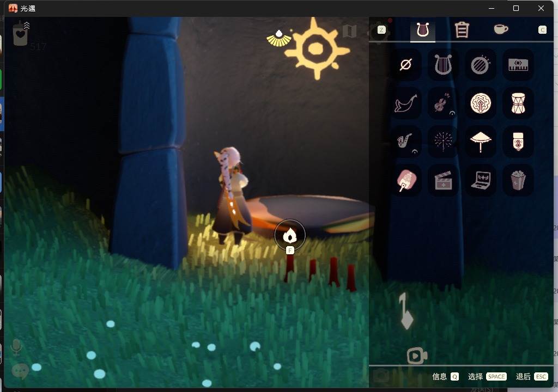Open the chat speech bubble

coord(20,371)
